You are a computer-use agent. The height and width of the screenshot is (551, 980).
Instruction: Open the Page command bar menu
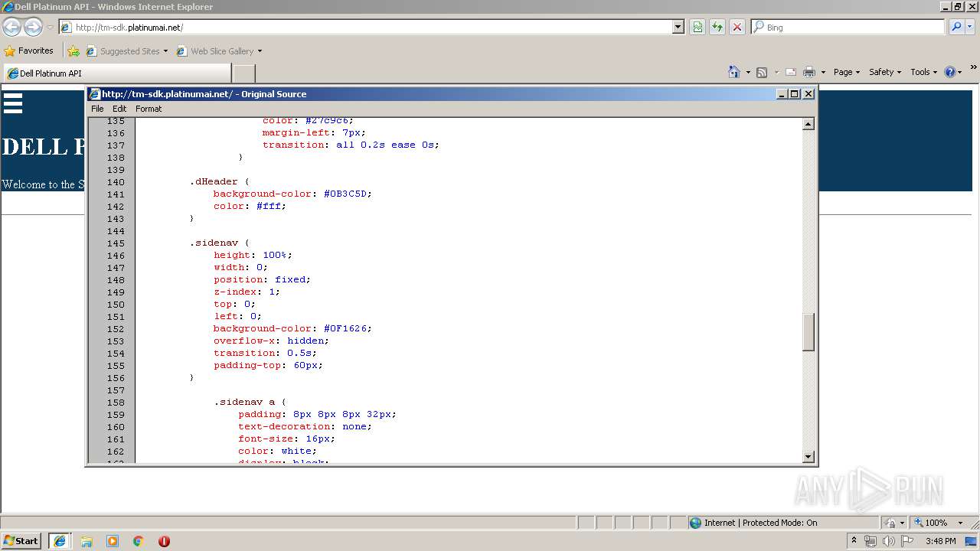[847, 72]
